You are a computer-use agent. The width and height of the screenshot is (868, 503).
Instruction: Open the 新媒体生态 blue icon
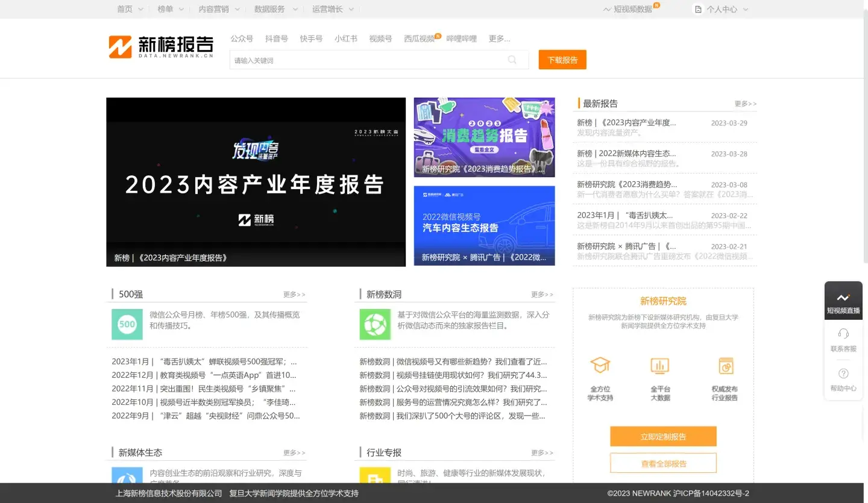point(127,475)
